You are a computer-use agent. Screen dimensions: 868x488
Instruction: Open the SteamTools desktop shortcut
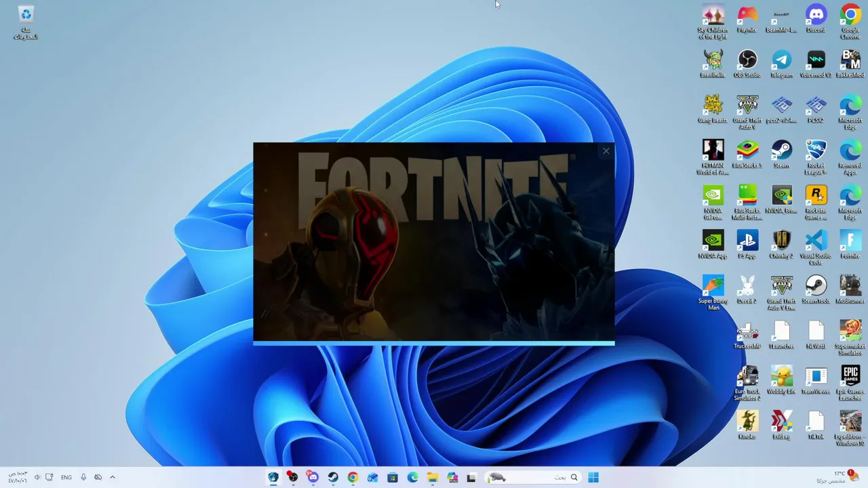[816, 289]
